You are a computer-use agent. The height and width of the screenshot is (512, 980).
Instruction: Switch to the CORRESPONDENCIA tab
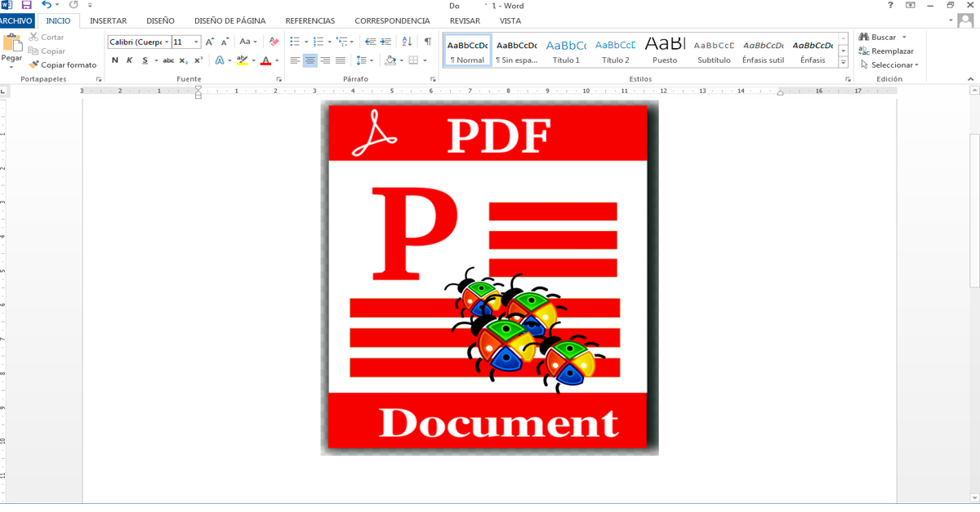click(x=392, y=20)
